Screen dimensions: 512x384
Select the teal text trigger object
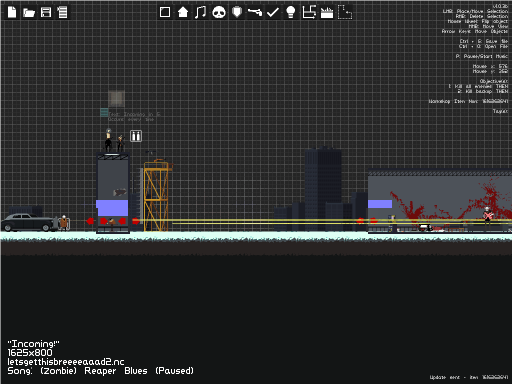104,112
